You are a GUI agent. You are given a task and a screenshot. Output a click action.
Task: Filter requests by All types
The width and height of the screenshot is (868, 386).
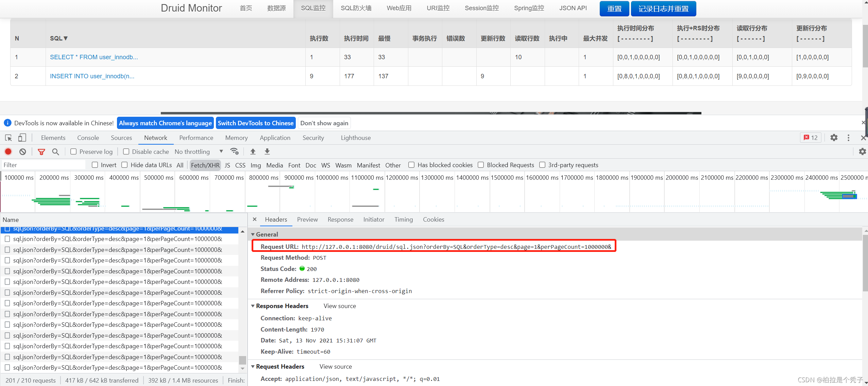180,165
